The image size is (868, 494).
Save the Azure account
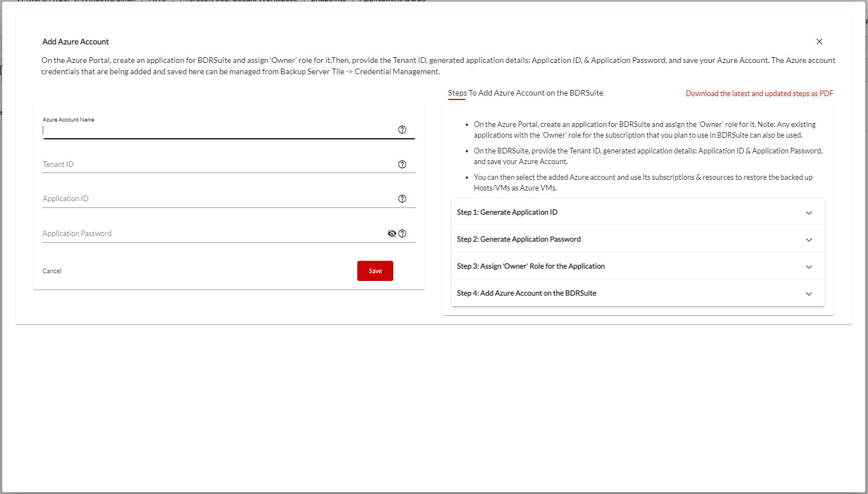click(x=375, y=271)
